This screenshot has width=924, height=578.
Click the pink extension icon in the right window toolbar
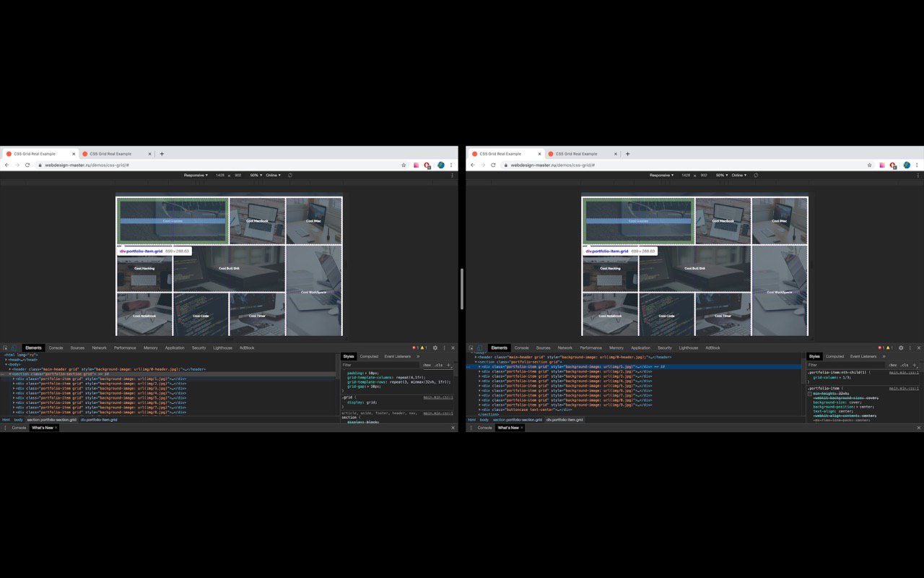pos(881,165)
